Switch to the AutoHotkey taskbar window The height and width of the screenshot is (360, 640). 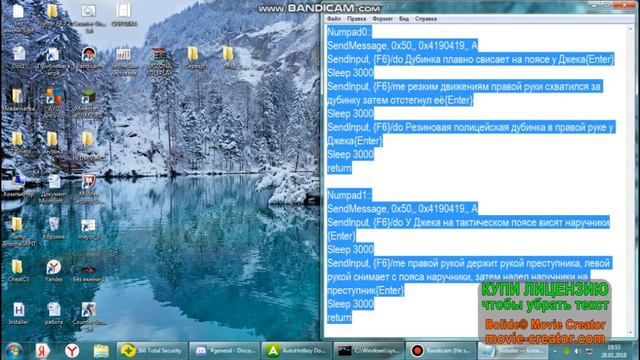[296, 351]
